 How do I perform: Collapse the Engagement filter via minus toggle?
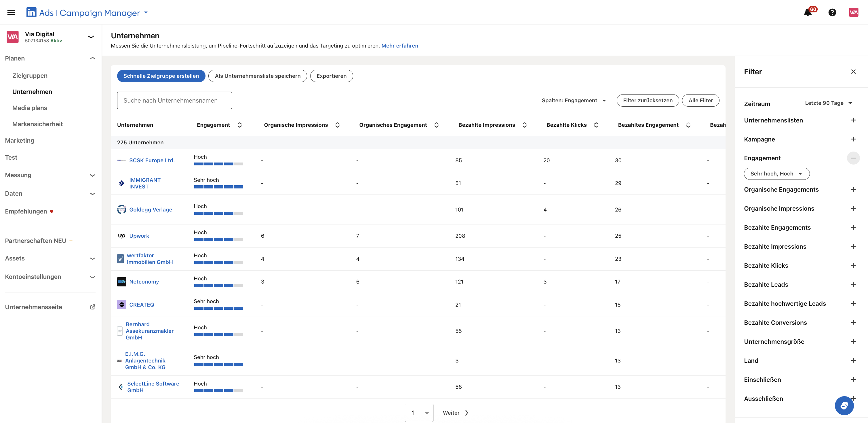coord(854,158)
